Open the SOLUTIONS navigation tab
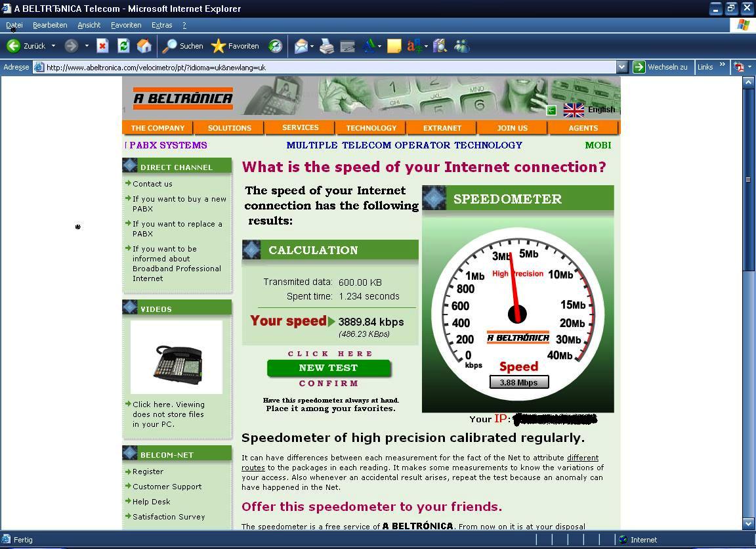Image resolution: width=756 pixels, height=549 pixels. click(229, 128)
